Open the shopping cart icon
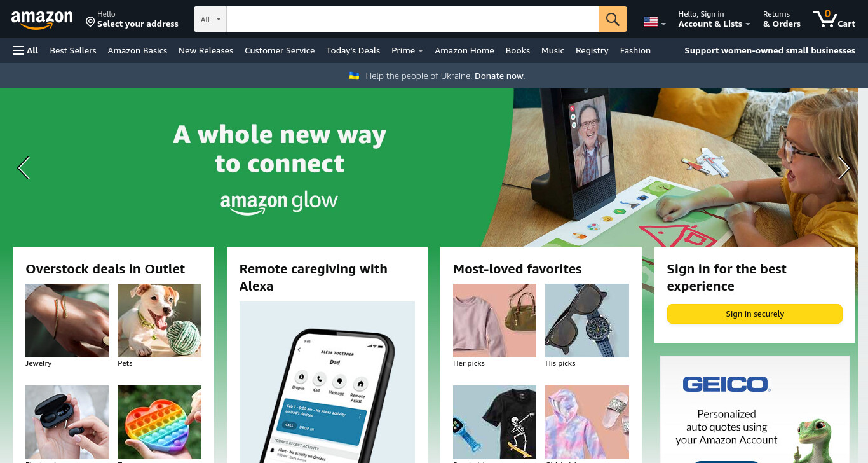868x463 pixels. 834,19
